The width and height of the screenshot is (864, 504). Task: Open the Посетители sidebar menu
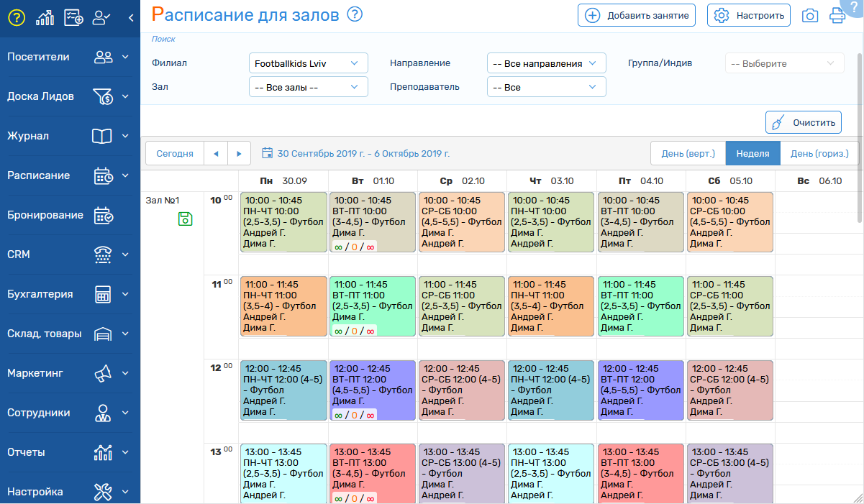(70, 57)
